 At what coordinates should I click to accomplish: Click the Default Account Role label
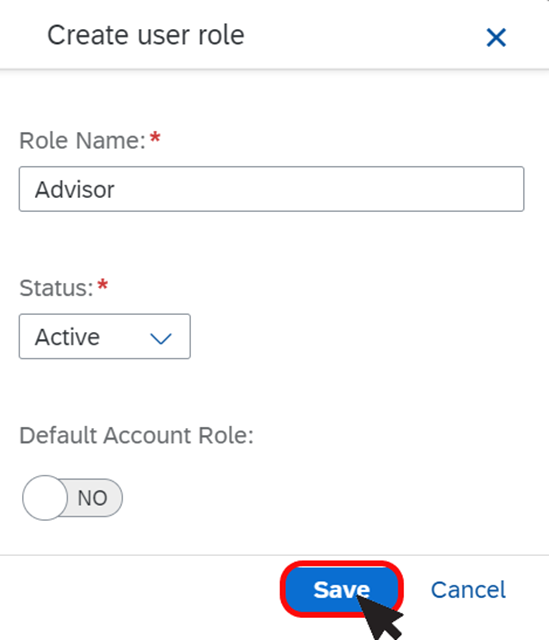(x=137, y=436)
